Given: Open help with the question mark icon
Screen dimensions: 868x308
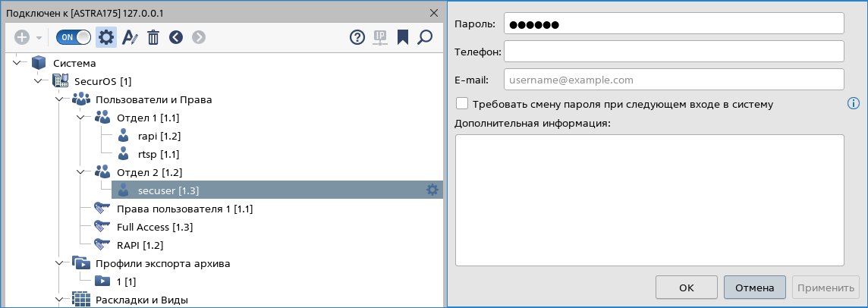Looking at the screenshot, I should click(357, 37).
